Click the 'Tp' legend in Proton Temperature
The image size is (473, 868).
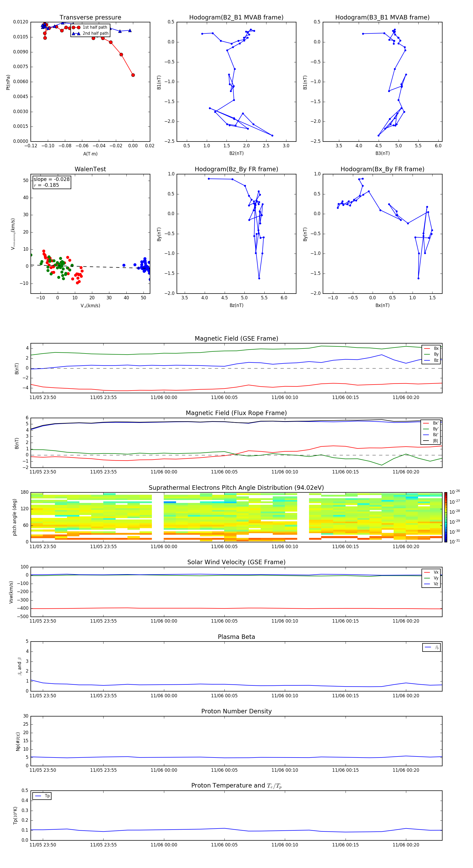pyautogui.click(x=42, y=796)
